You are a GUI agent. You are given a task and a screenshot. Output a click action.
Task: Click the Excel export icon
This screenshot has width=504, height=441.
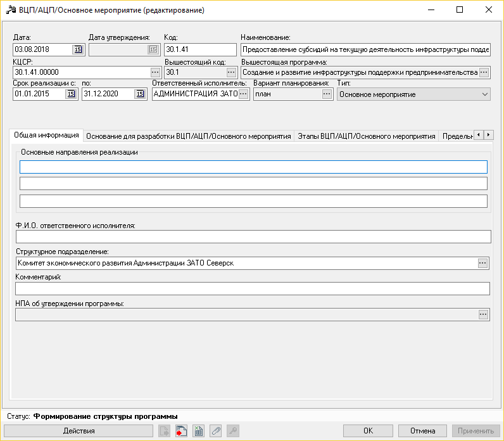[x=199, y=431]
